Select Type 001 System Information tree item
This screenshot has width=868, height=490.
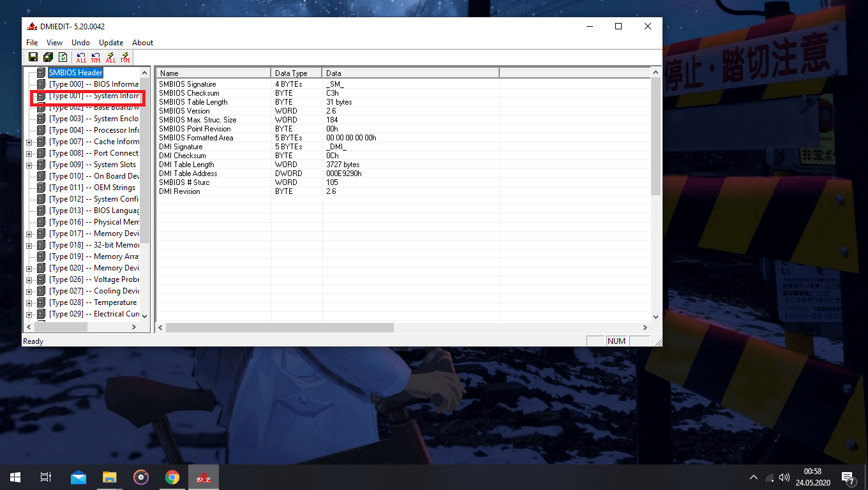click(94, 96)
